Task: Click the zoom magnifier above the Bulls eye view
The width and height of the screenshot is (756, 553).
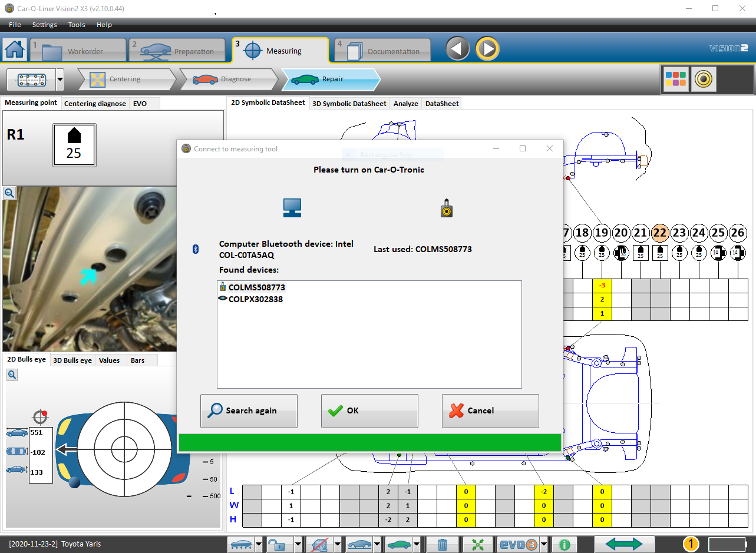Action: (x=12, y=375)
